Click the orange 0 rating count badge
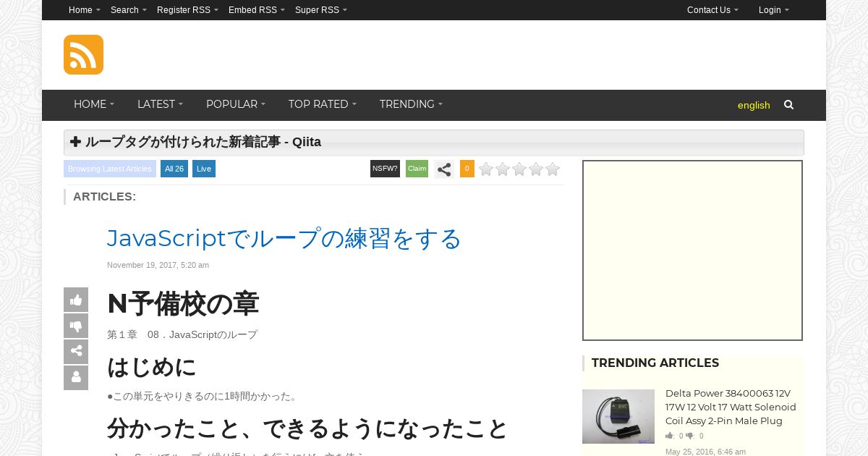This screenshot has height=456, width=868. point(467,169)
